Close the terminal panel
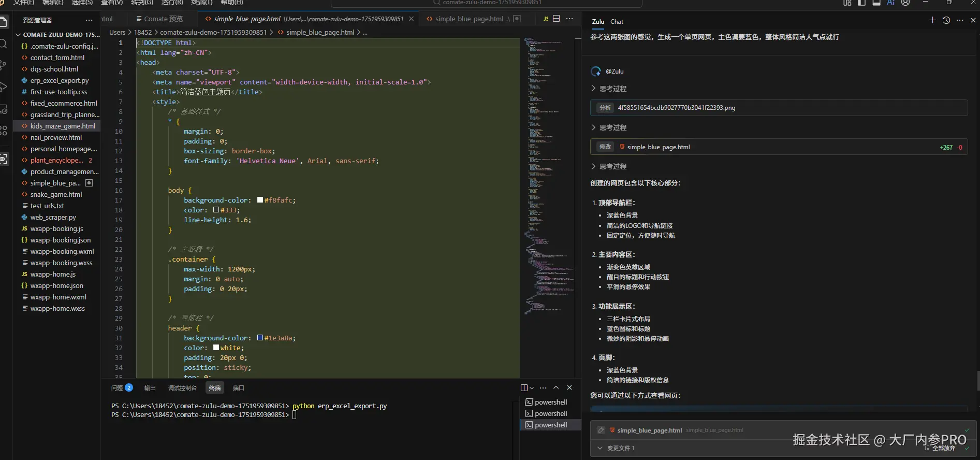The width and height of the screenshot is (980, 460). [x=569, y=387]
